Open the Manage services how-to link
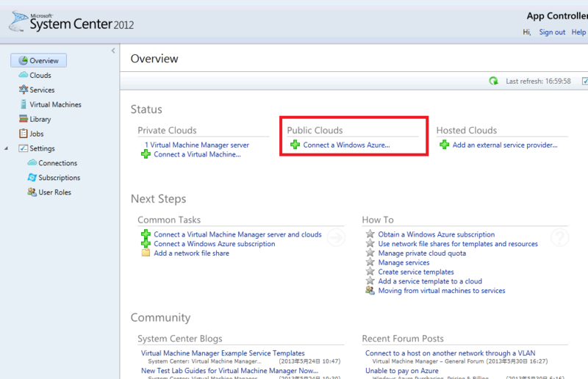The width and height of the screenshot is (588, 379). (404, 263)
